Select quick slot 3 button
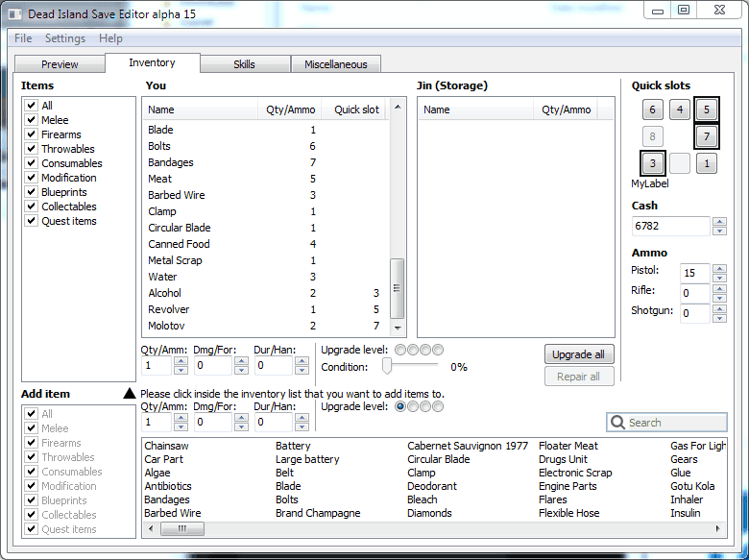 tap(652, 163)
